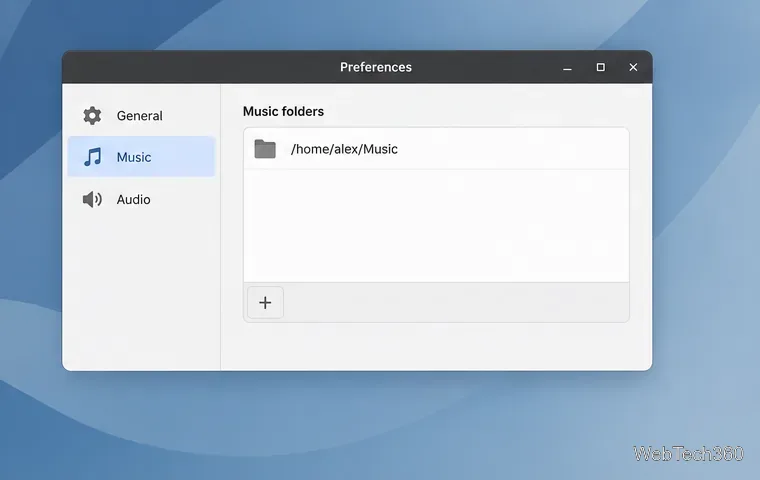Select the Music sidebar tab
Viewport: 760px width, 480px height.
pos(141,157)
